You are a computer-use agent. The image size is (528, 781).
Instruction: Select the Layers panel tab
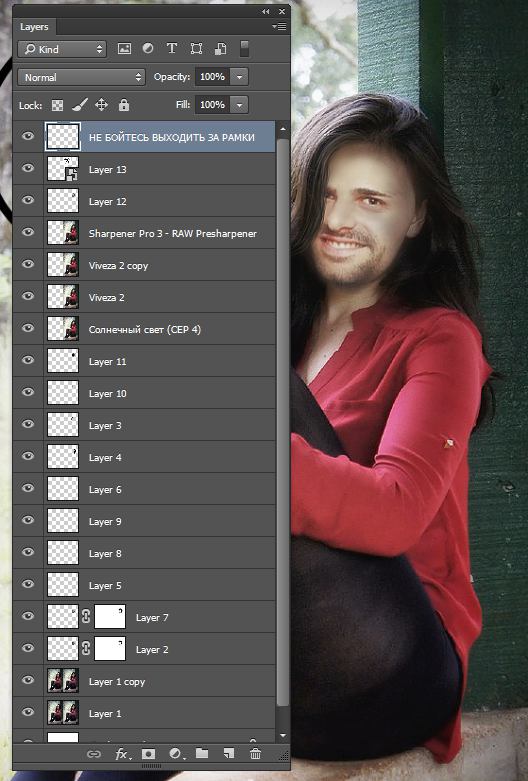[34, 27]
